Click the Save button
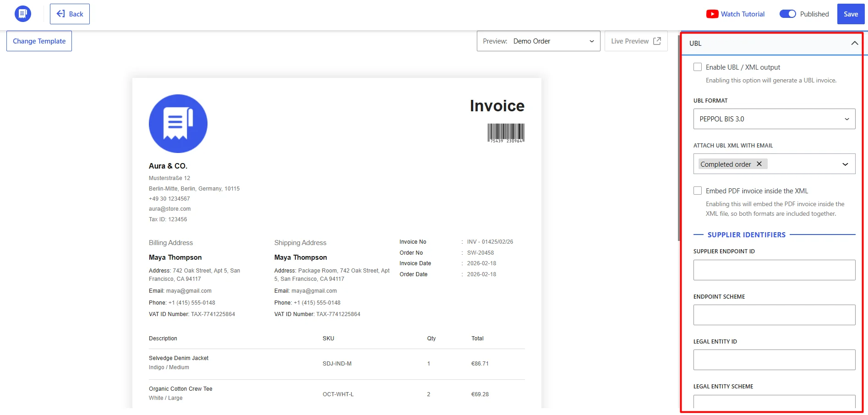 (x=851, y=14)
